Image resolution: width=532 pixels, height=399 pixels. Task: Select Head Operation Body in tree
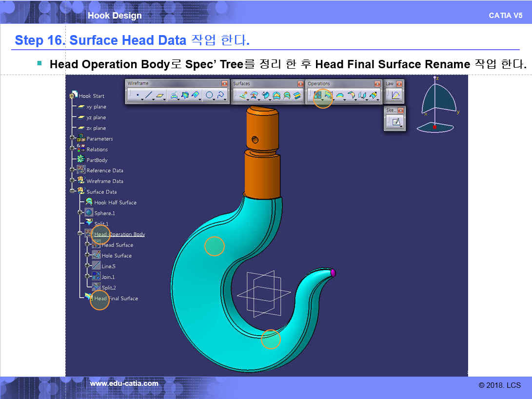click(119, 234)
